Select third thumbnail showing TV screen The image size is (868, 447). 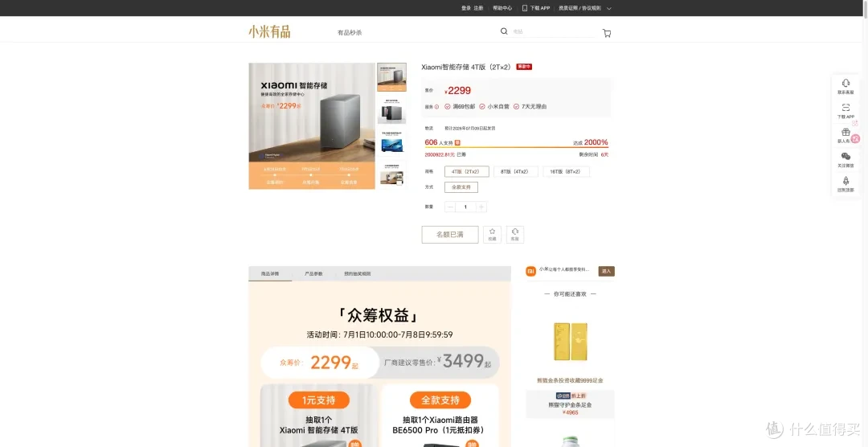click(391, 142)
